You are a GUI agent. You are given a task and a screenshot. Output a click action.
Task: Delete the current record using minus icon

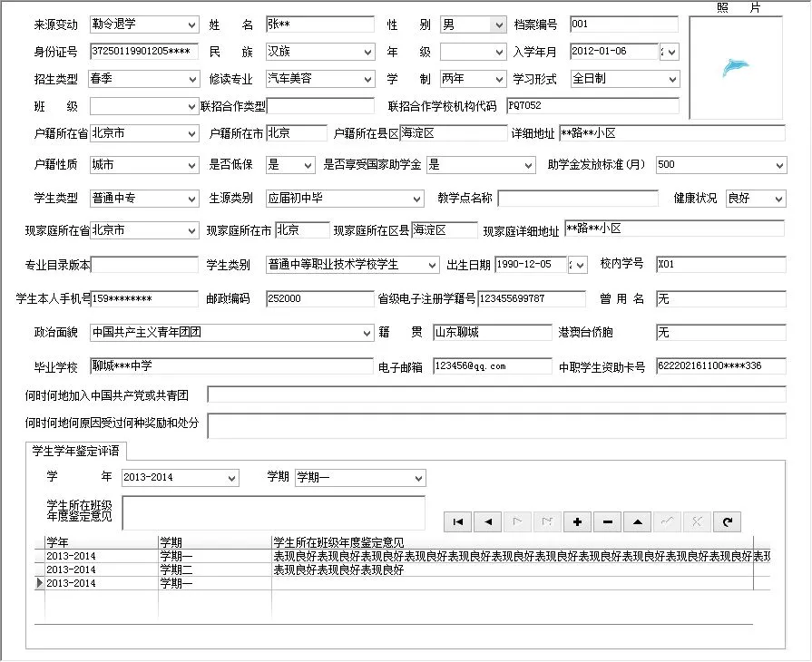pos(608,521)
